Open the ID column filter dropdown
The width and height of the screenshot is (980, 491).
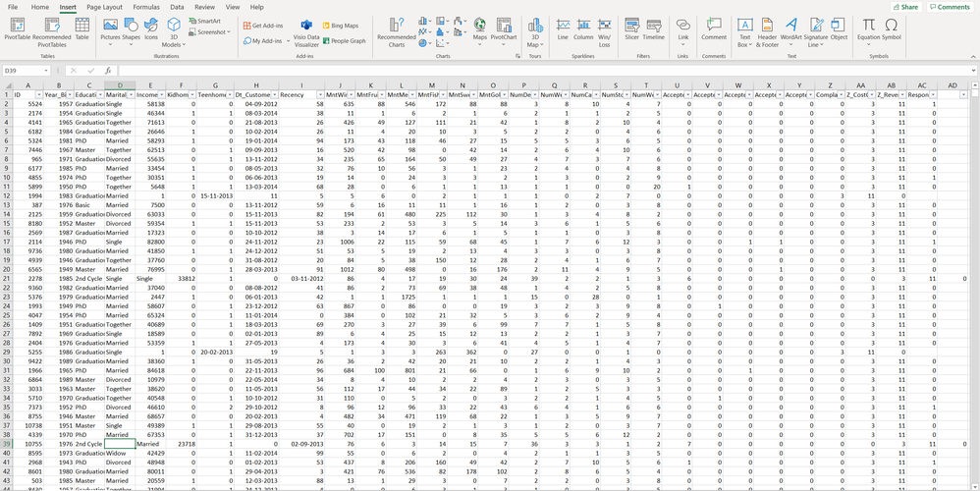point(37,94)
